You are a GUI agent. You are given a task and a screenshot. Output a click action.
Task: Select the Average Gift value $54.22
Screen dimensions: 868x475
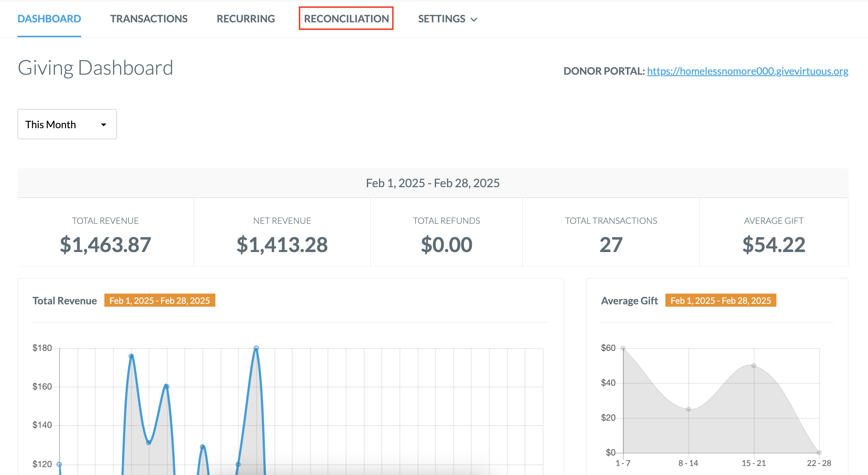(x=774, y=244)
